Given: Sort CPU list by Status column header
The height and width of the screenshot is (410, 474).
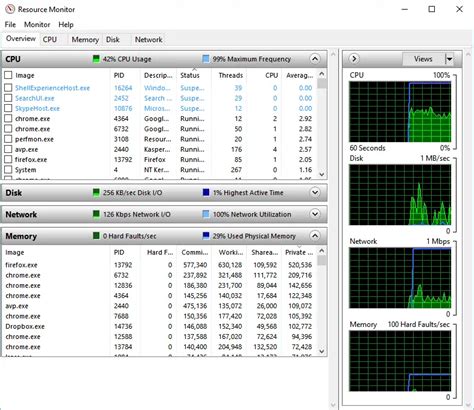Looking at the screenshot, I should [194, 75].
